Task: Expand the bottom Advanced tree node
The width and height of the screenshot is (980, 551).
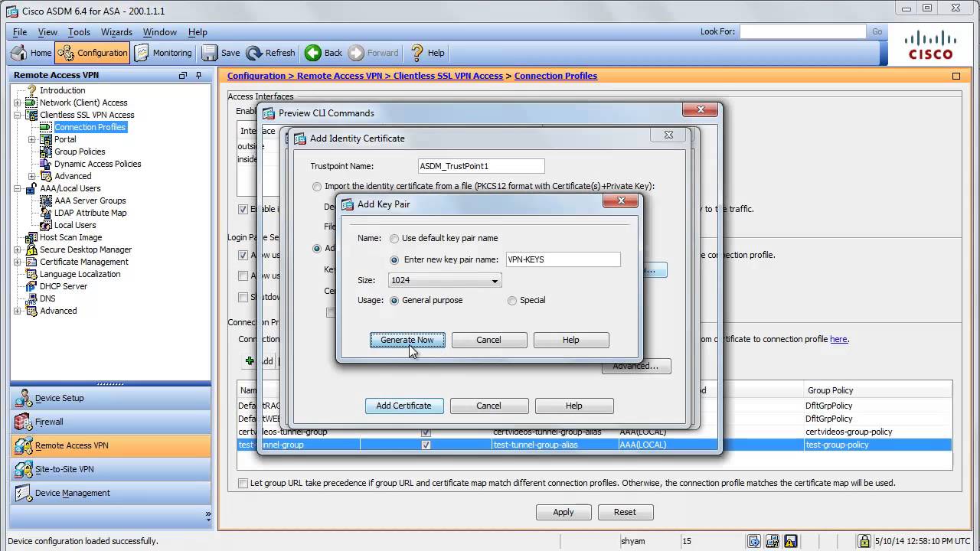Action: coord(18,311)
